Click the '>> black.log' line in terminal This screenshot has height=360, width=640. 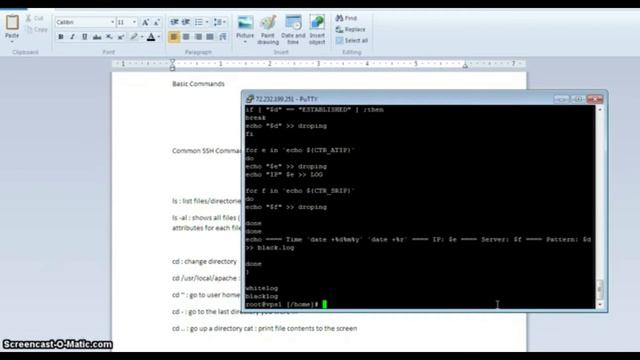point(270,248)
